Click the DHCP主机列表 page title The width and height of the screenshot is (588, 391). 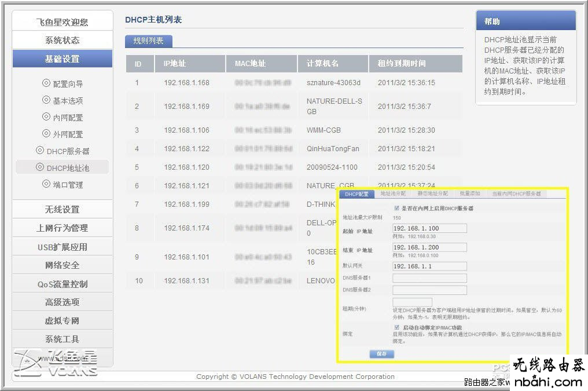153,20
